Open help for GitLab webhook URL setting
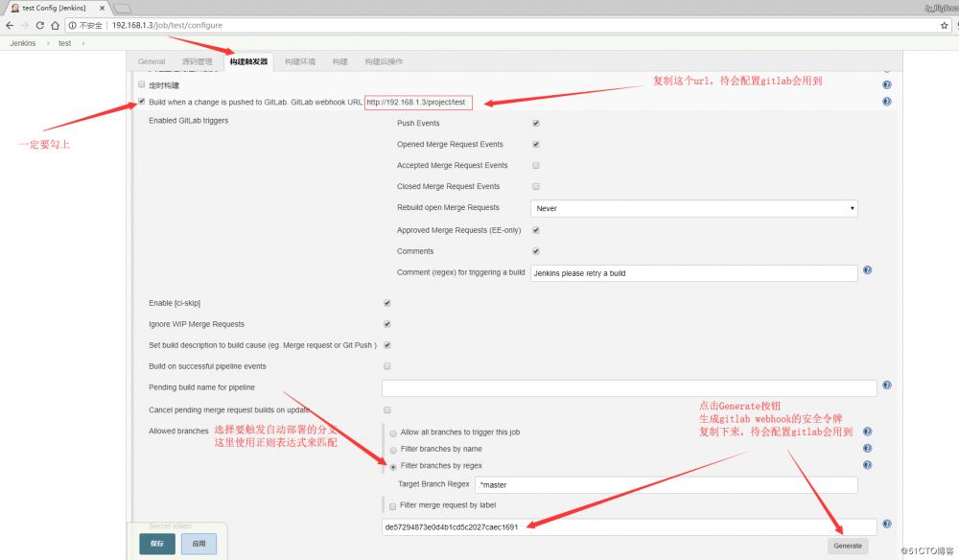 tap(886, 101)
